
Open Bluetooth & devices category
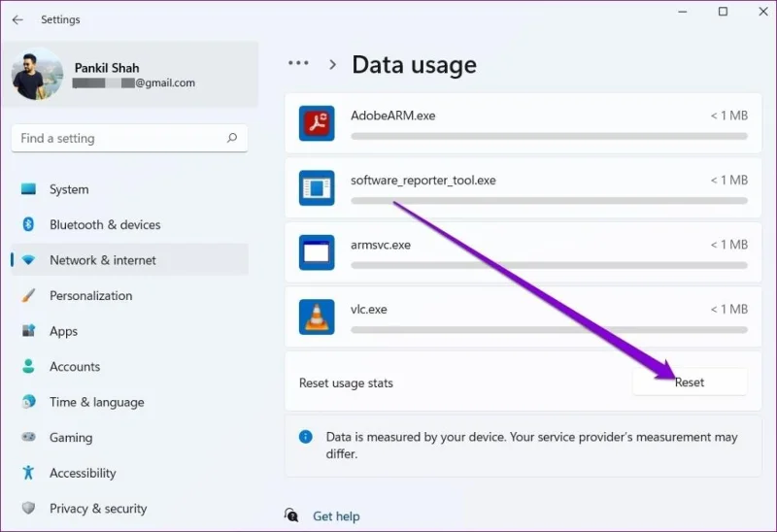(x=129, y=224)
